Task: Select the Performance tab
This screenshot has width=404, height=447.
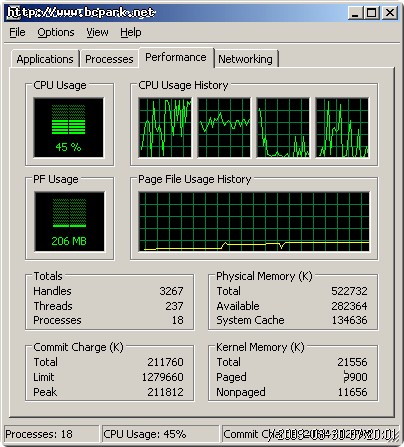Action: [176, 58]
